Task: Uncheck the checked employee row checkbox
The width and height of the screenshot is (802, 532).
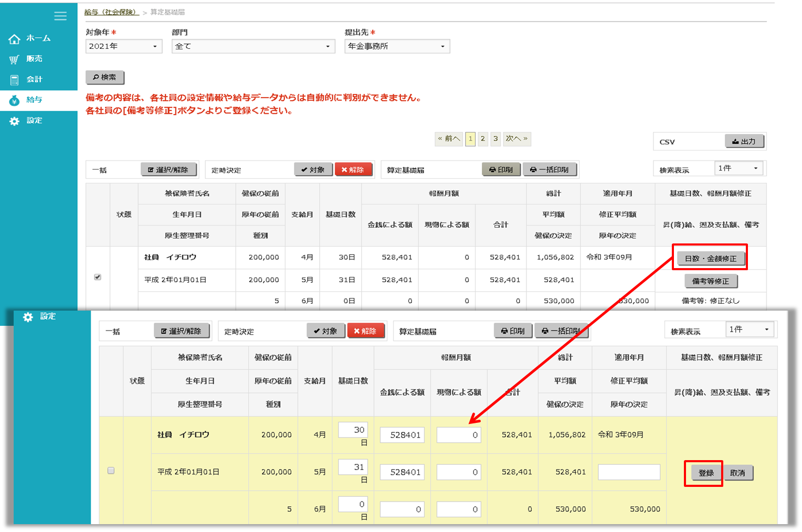Action: (x=98, y=277)
